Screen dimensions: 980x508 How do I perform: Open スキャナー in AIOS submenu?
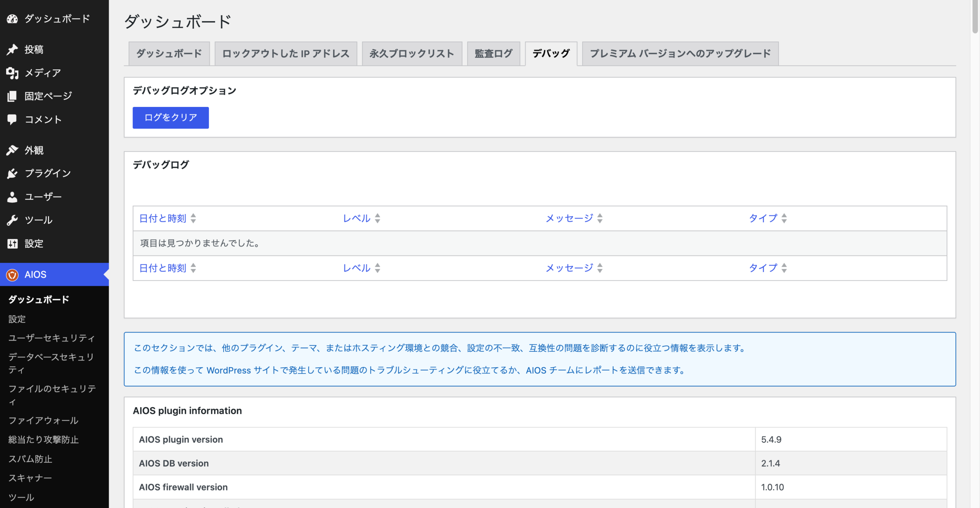click(x=30, y=478)
